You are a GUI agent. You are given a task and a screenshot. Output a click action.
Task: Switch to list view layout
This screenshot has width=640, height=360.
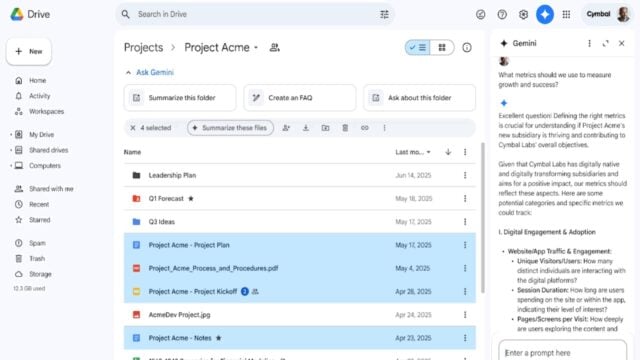pyautogui.click(x=418, y=47)
